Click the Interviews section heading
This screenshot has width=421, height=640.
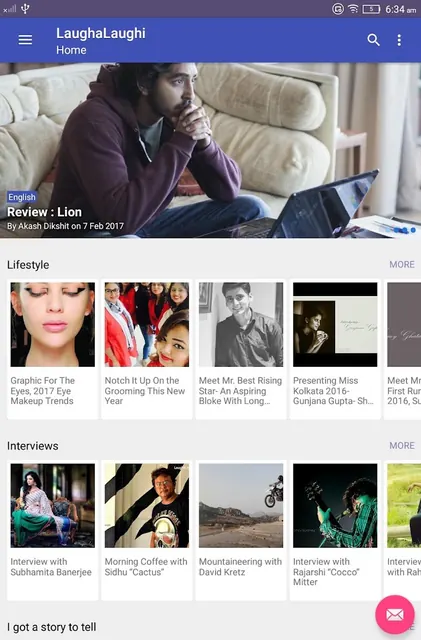click(x=33, y=446)
